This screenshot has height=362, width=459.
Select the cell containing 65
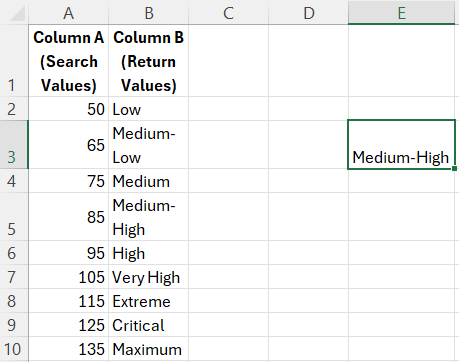[69, 145]
